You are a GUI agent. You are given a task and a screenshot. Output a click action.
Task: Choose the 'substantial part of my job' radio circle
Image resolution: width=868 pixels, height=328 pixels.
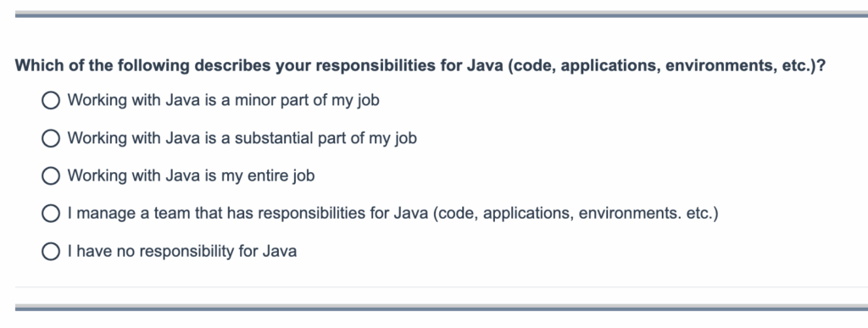(x=51, y=138)
